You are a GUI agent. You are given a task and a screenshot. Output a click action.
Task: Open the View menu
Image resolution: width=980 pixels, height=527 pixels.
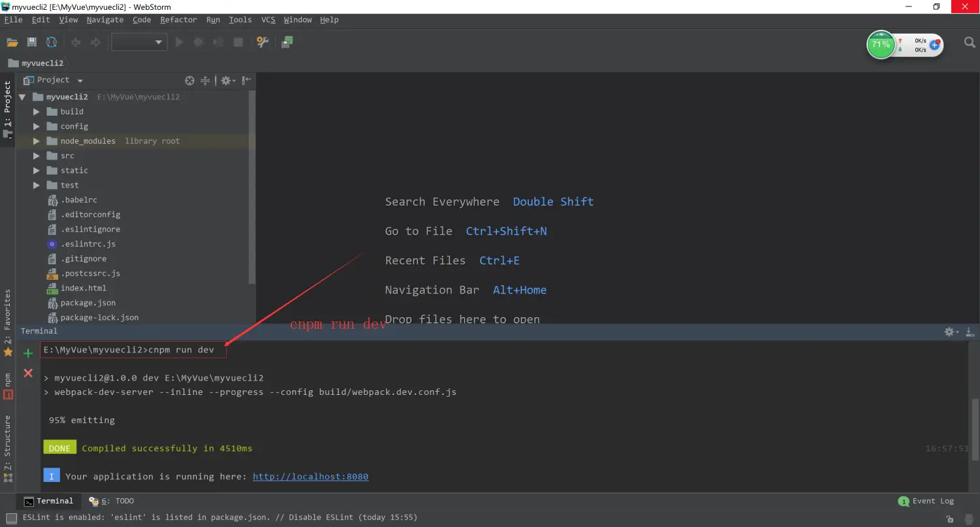click(68, 20)
